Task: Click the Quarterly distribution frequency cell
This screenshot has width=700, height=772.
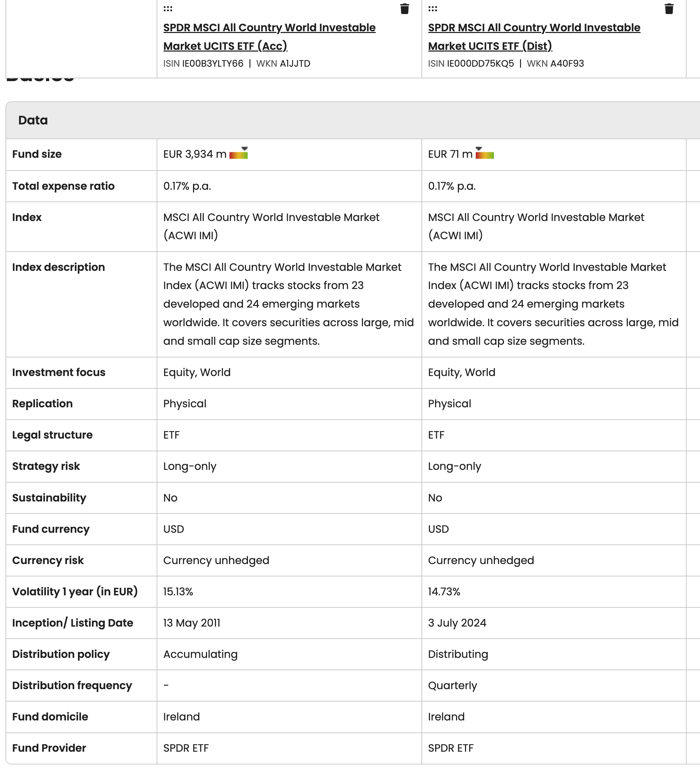Action: 452,685
